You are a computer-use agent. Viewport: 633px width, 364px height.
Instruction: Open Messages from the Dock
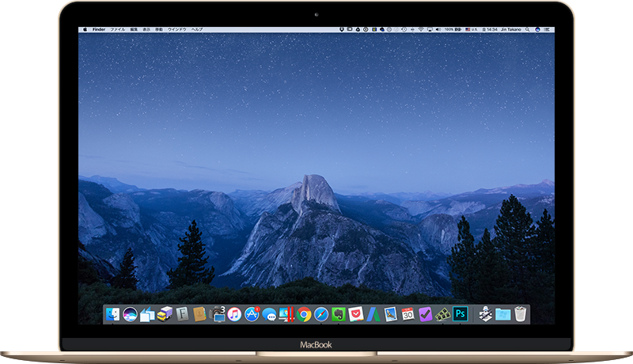click(x=269, y=314)
